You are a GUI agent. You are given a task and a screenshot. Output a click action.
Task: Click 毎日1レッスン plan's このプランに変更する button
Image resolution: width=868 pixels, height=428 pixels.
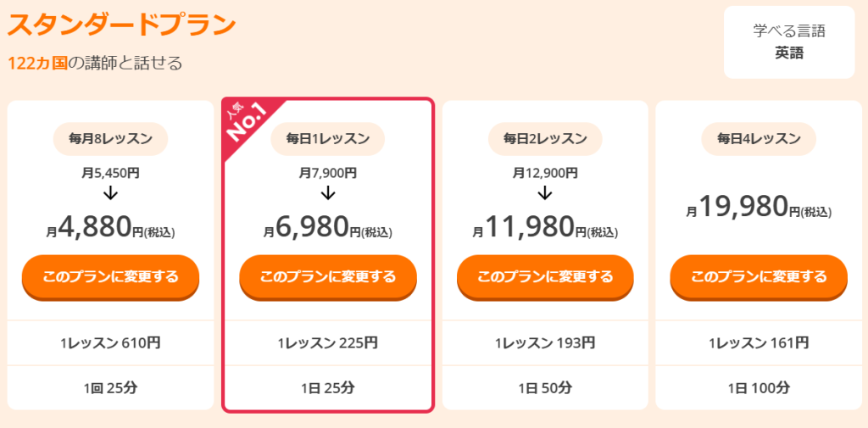point(328,276)
